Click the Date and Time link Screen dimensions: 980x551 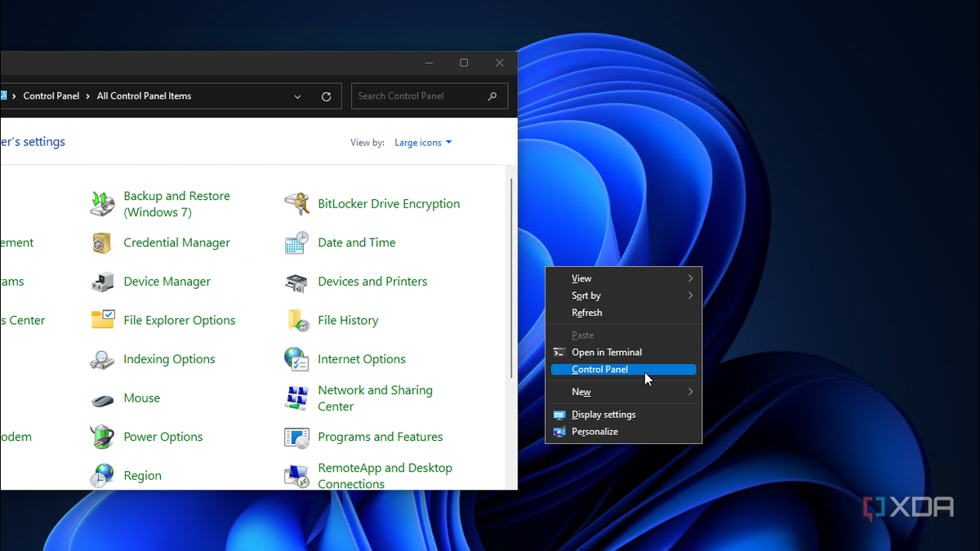tap(356, 242)
